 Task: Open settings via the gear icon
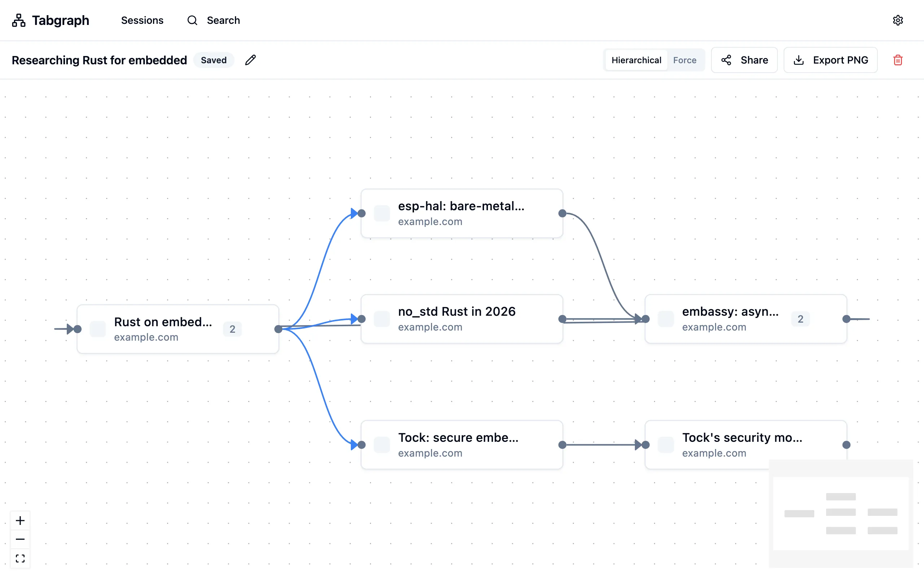[x=898, y=20]
